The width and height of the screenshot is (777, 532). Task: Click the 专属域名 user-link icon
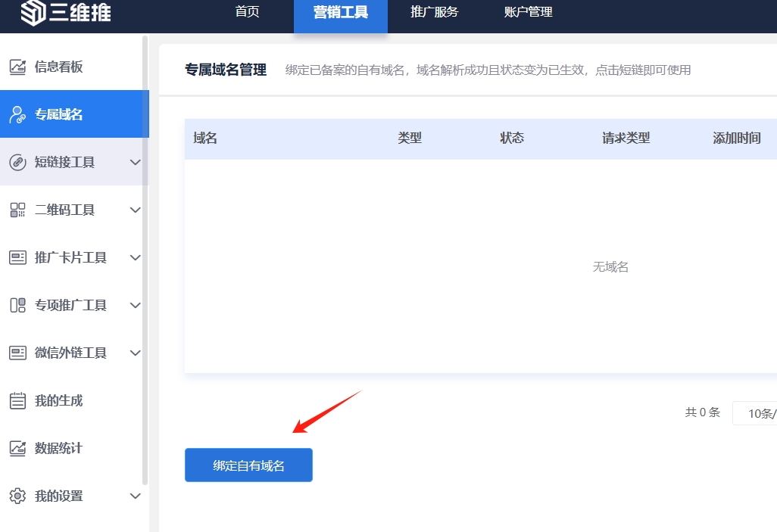(x=17, y=114)
